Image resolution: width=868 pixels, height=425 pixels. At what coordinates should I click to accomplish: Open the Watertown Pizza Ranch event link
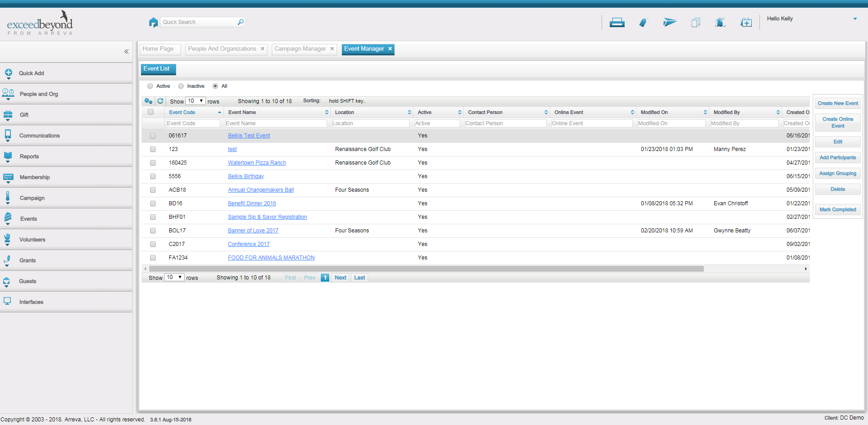[256, 162]
